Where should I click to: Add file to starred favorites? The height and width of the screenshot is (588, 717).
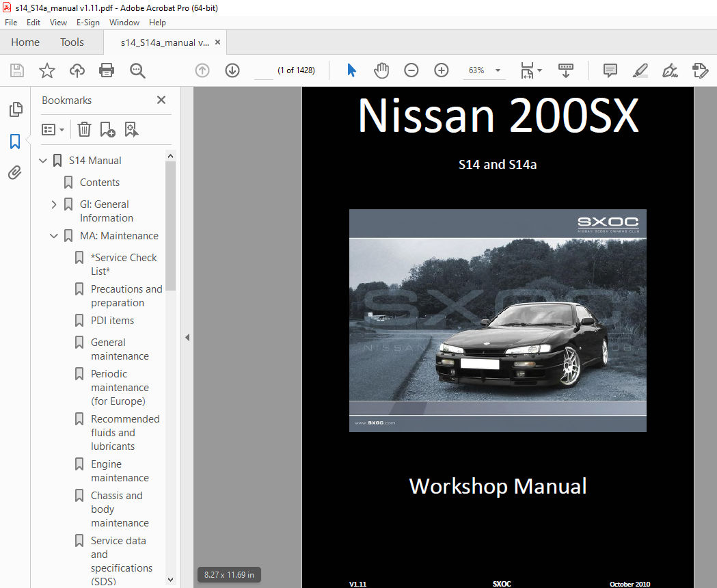click(46, 70)
